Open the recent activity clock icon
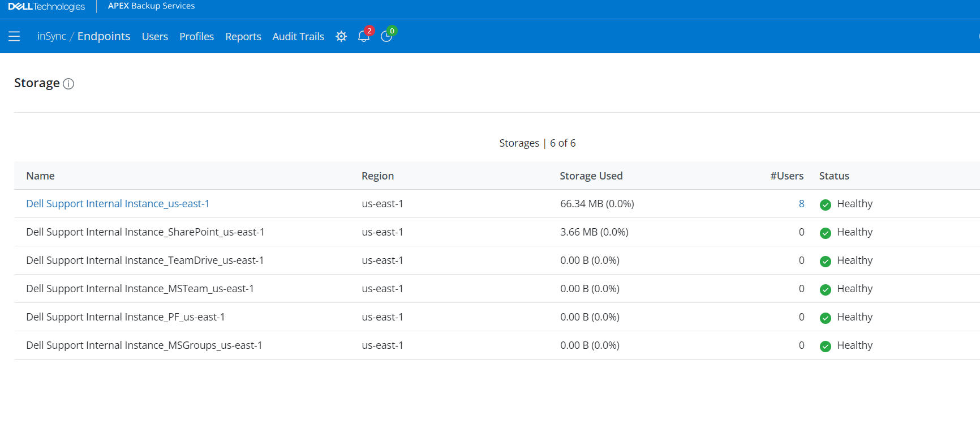The image size is (980, 423). 386,36
